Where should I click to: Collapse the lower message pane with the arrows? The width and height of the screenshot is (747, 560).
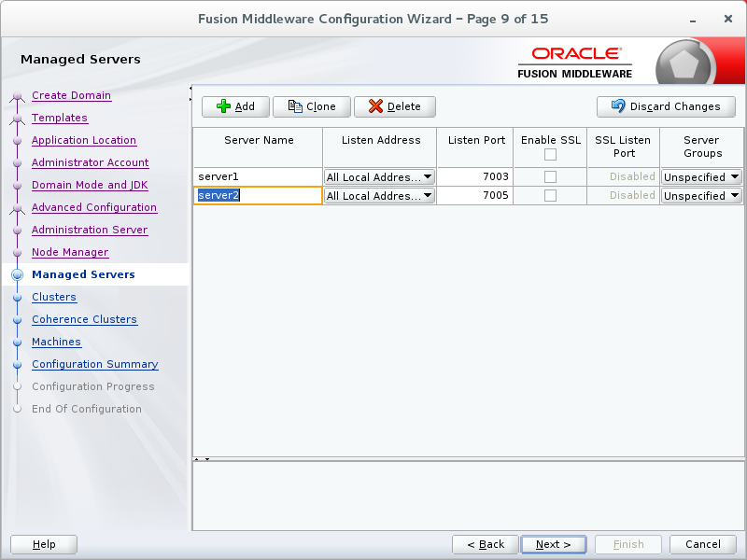(207, 459)
